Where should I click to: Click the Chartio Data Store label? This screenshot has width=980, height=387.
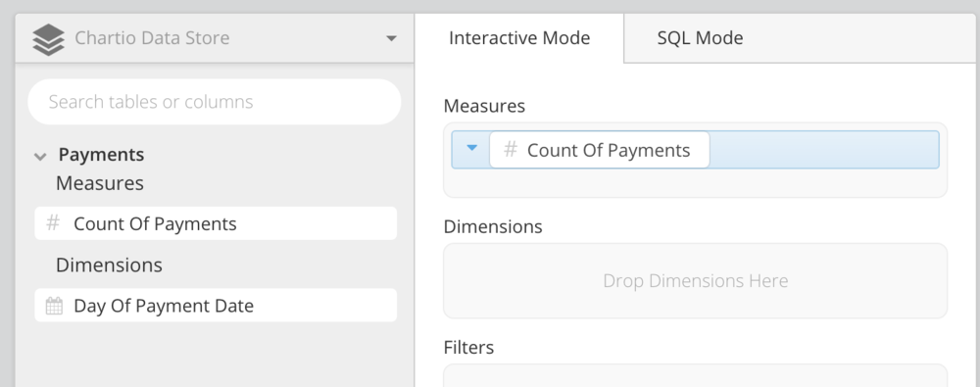pos(152,38)
